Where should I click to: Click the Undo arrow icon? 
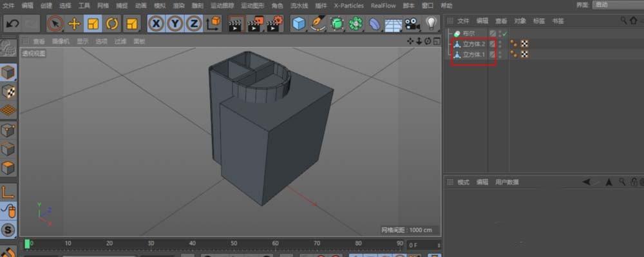point(13,23)
